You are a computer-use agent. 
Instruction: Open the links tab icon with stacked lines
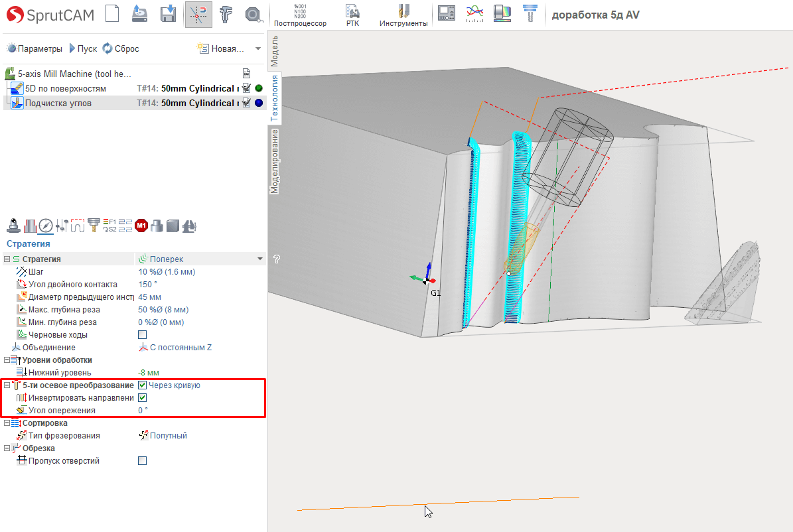[125, 226]
